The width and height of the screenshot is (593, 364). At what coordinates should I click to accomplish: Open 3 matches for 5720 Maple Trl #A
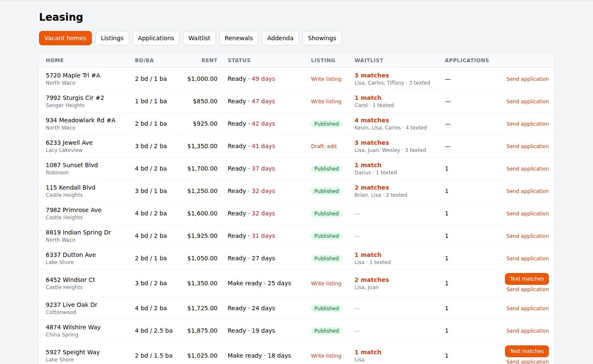[371, 75]
